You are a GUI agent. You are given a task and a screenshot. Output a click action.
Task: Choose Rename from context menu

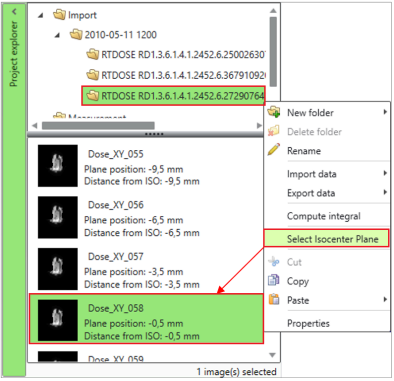pyautogui.click(x=327, y=151)
